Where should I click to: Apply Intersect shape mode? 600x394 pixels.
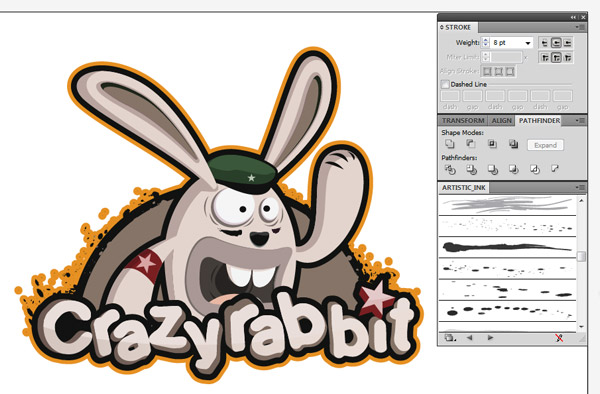coord(492,144)
